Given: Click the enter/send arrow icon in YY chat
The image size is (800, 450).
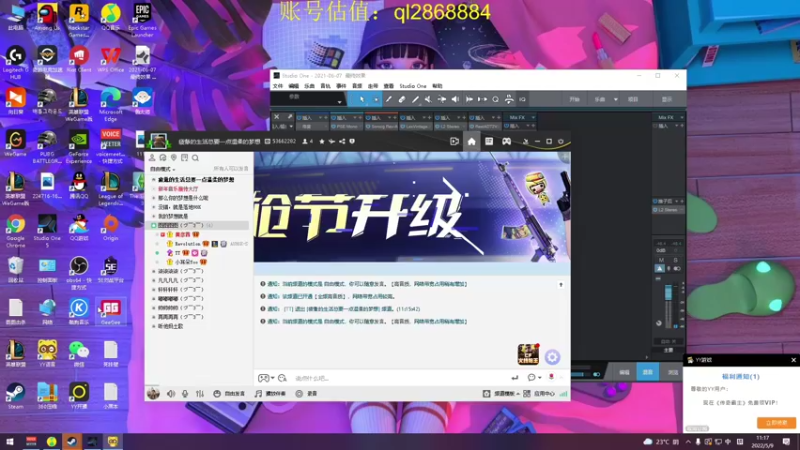Looking at the screenshot, I should (514, 378).
